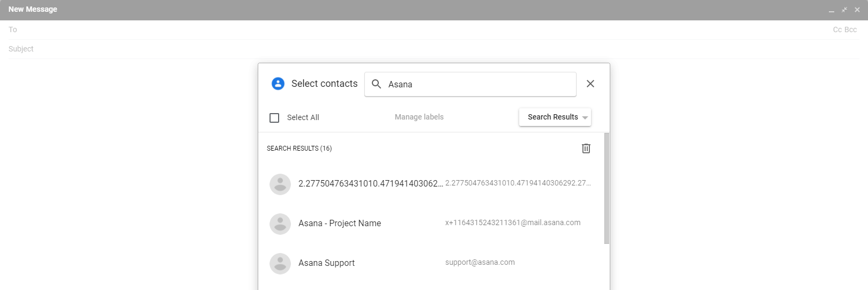Screen dimensions: 868x290
Task: Click the Asana contacts search field
Action: 470,84
